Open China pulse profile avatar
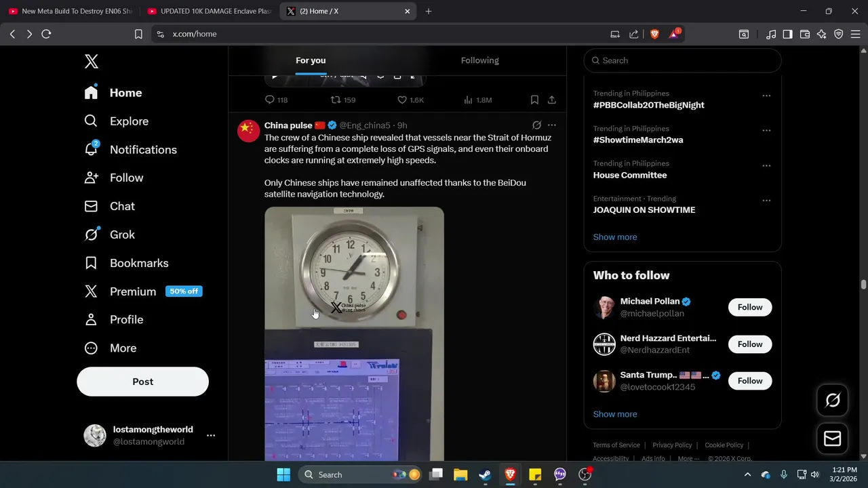The width and height of the screenshot is (868, 488). (249, 130)
